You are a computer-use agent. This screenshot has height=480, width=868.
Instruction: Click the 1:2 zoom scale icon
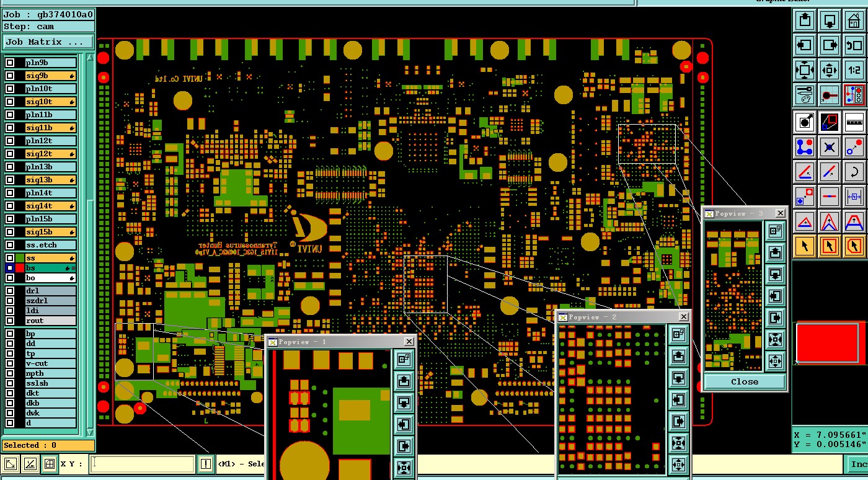pos(854,69)
